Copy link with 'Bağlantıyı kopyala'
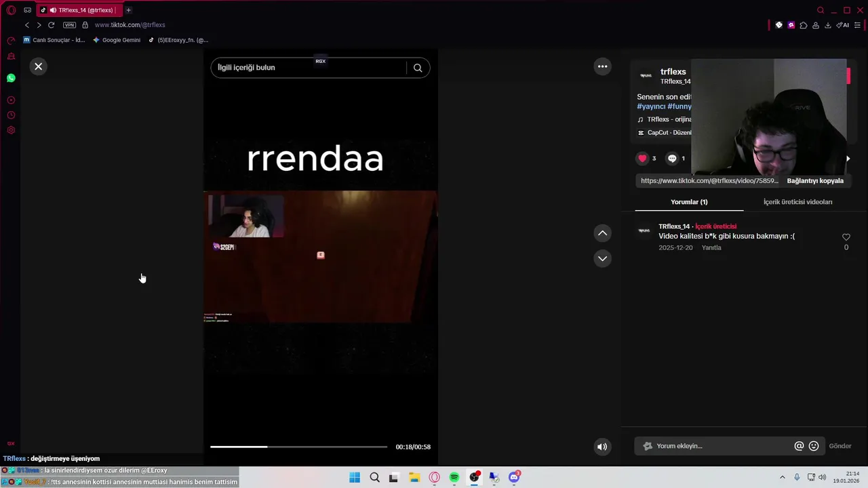Image resolution: width=868 pixels, height=488 pixels. (x=815, y=181)
